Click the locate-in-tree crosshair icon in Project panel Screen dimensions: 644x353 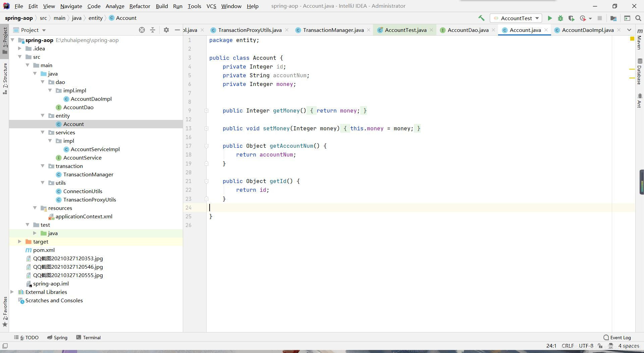(x=142, y=30)
